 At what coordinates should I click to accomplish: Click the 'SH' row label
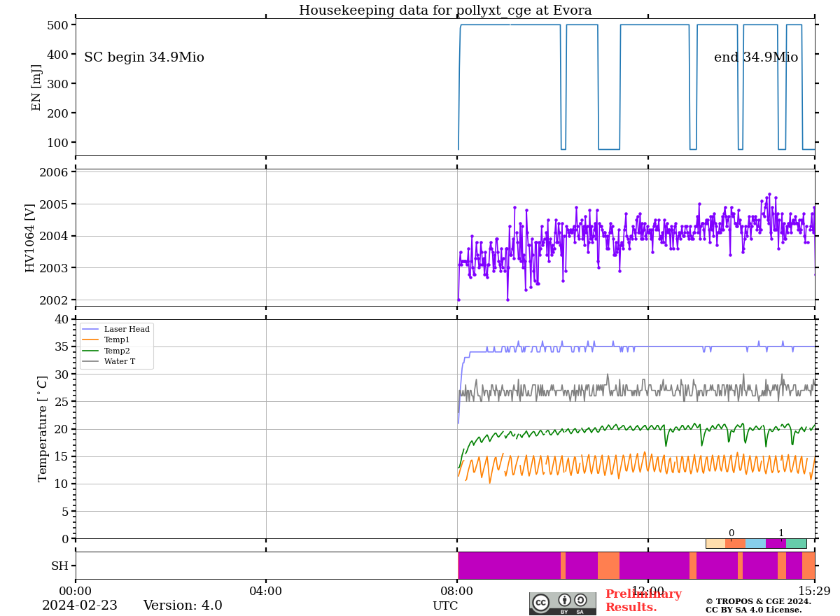pyautogui.click(x=59, y=566)
